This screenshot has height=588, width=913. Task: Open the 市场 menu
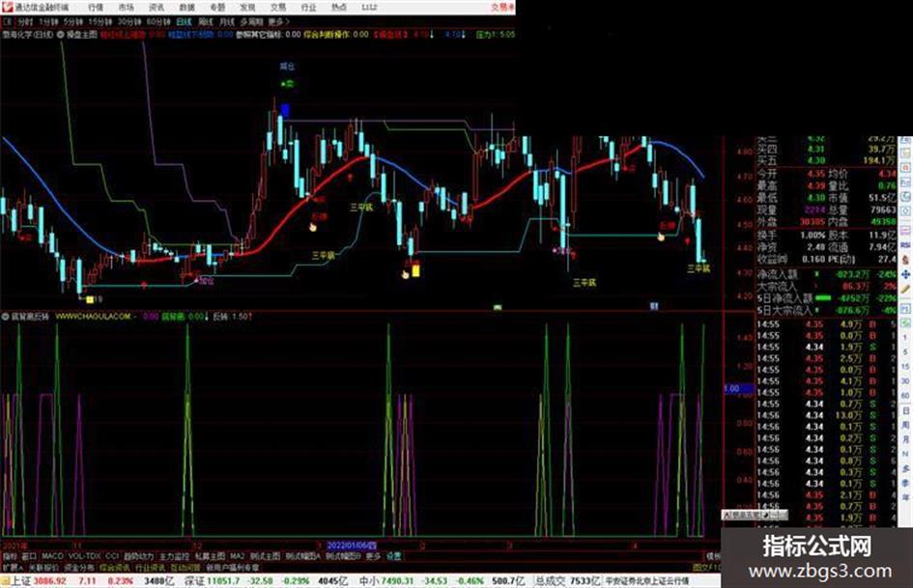coord(126,8)
